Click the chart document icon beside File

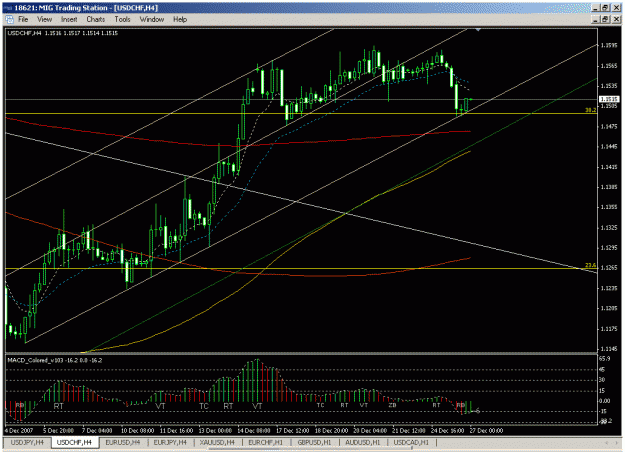point(10,19)
